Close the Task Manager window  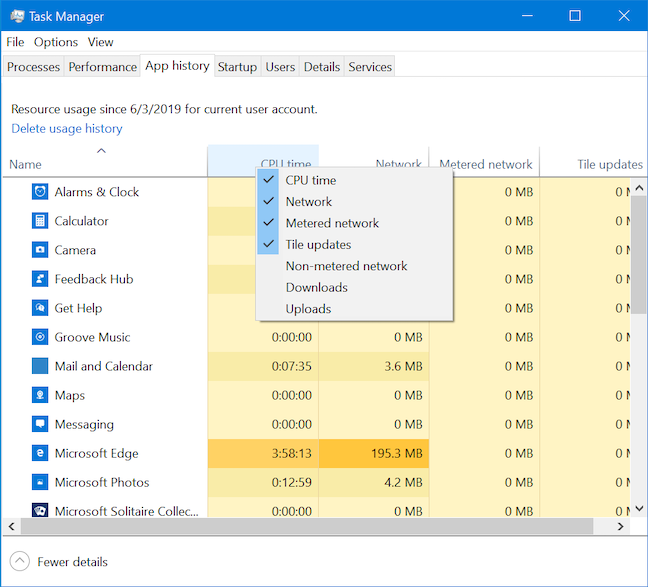624,16
